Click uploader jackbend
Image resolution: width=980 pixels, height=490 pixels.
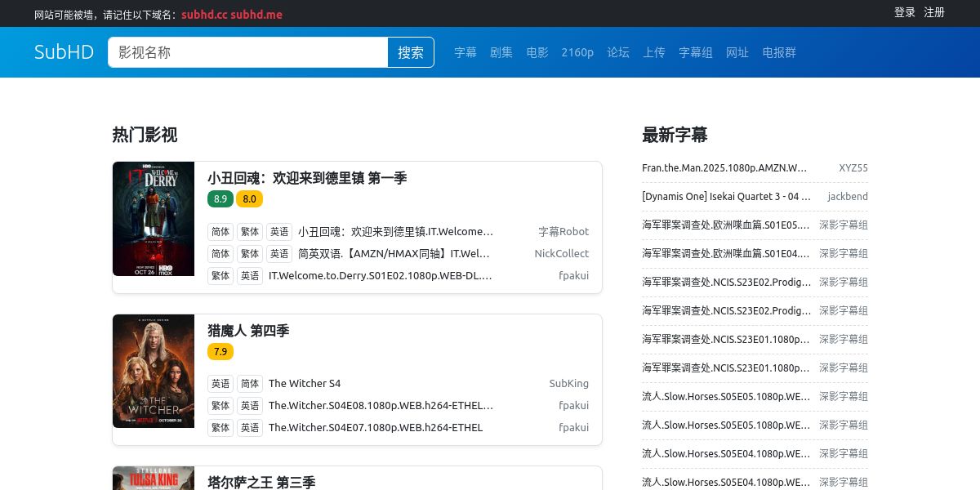848,197
